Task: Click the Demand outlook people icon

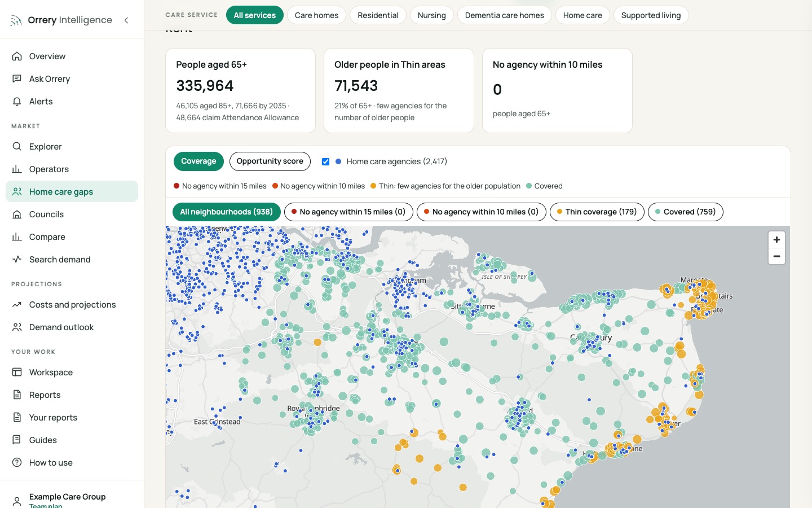Action: (x=17, y=327)
